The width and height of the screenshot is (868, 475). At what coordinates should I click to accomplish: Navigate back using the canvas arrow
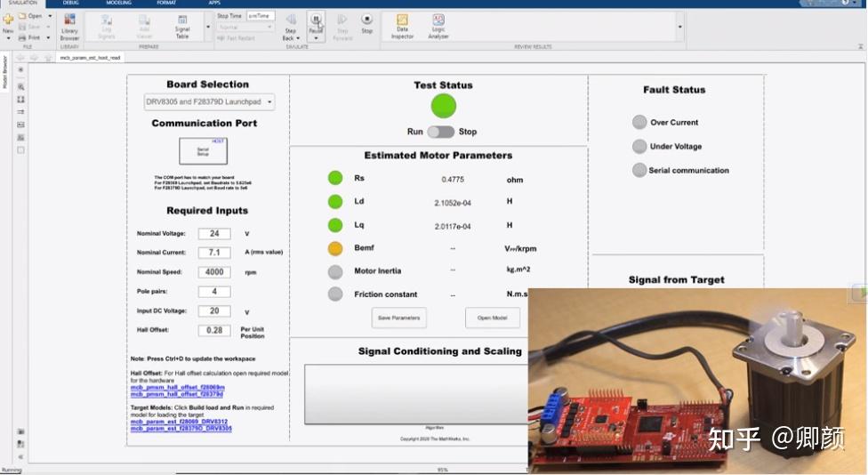(x=21, y=58)
